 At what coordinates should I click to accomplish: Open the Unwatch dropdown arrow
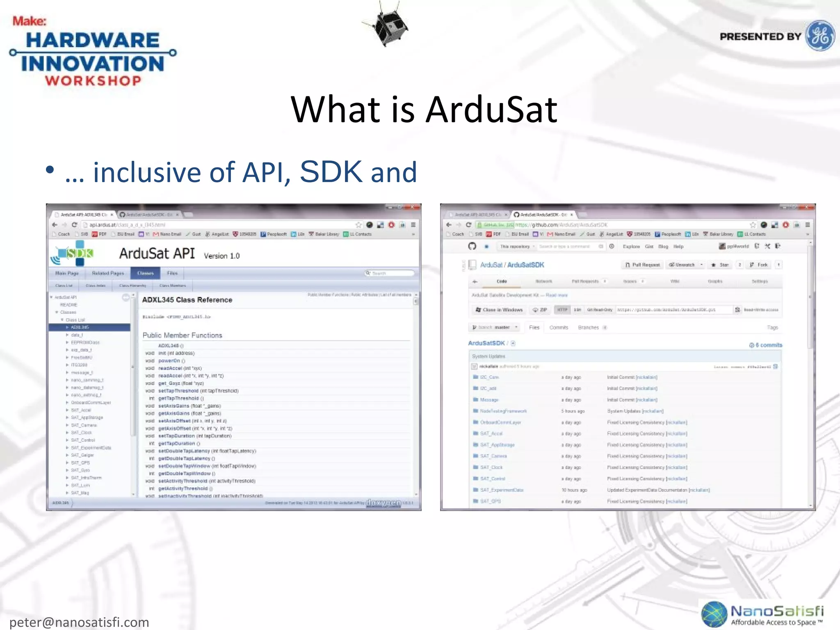[702, 265]
